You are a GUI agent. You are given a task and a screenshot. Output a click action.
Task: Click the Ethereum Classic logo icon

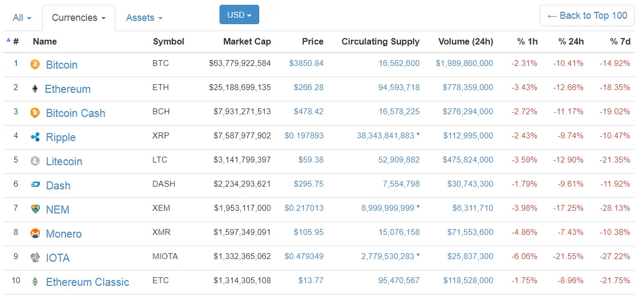point(35,282)
